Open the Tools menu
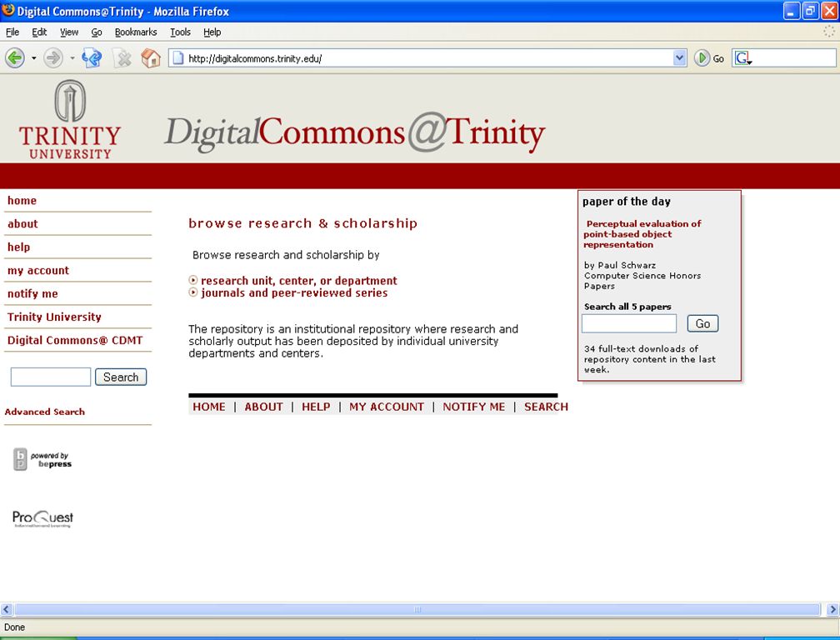 (x=181, y=32)
